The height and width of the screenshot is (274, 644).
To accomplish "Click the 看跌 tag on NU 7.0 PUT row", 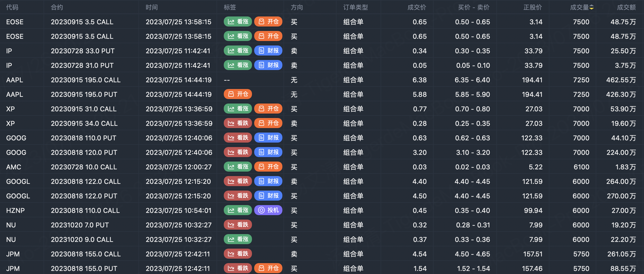I will coord(238,225).
